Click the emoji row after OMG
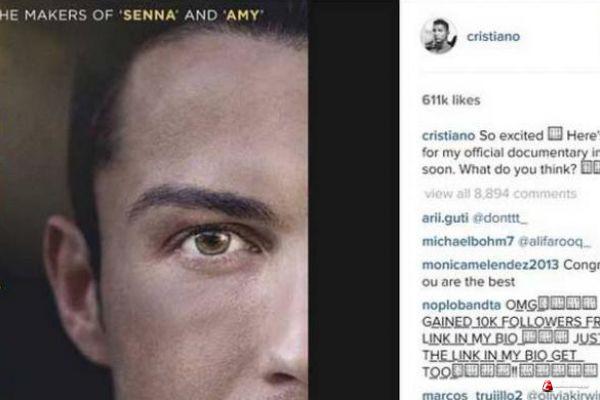This screenshot has width=600, height=400. pos(567,303)
